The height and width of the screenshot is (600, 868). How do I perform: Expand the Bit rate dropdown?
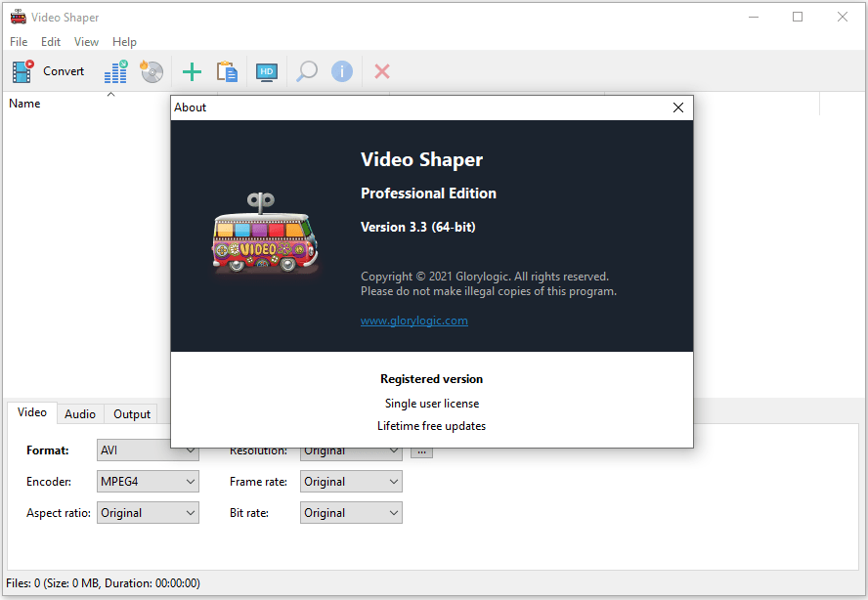(351, 513)
